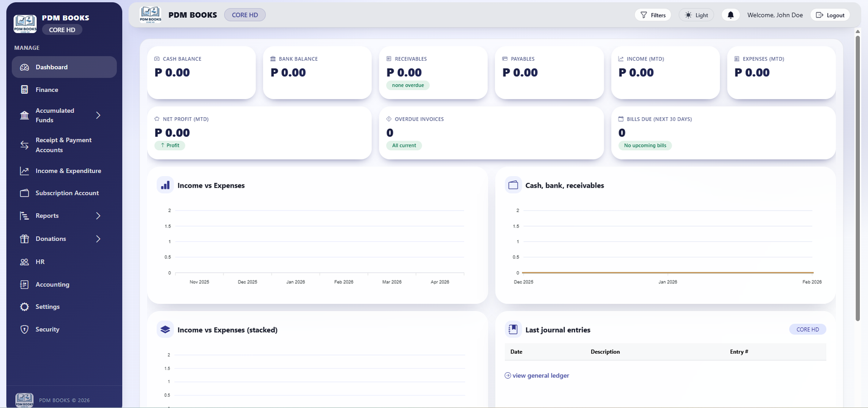The image size is (868, 408).
Task: Expand the Donations submenu chevron
Action: coord(98,239)
